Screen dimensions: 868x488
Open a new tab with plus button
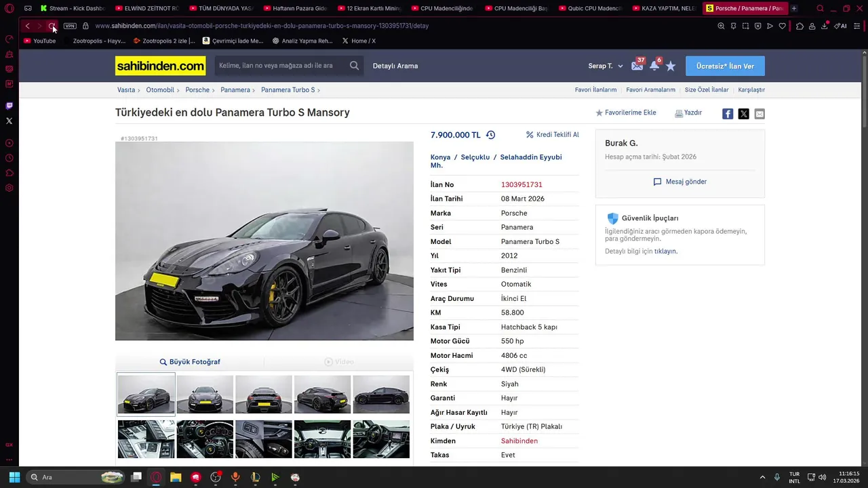coord(794,8)
